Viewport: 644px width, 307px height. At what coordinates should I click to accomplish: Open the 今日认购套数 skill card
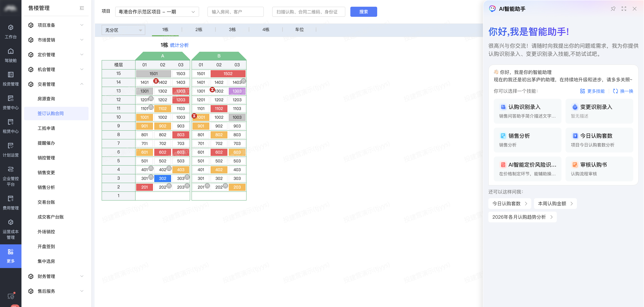pyautogui.click(x=599, y=140)
